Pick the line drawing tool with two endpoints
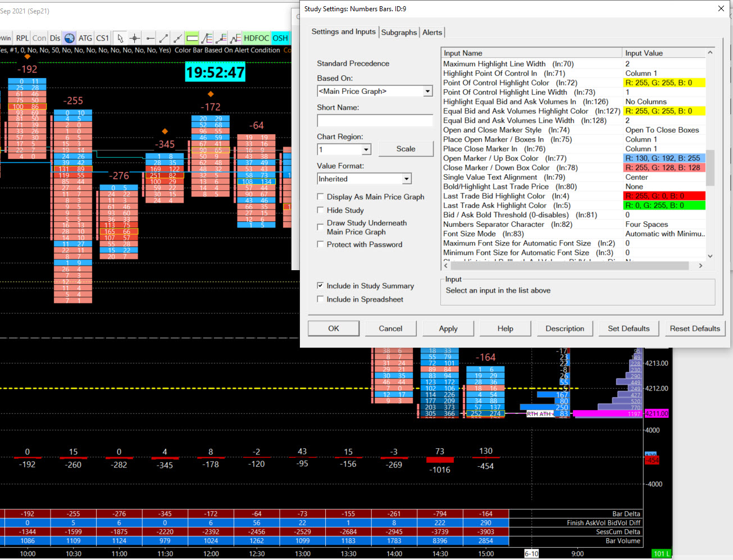 tap(163, 38)
